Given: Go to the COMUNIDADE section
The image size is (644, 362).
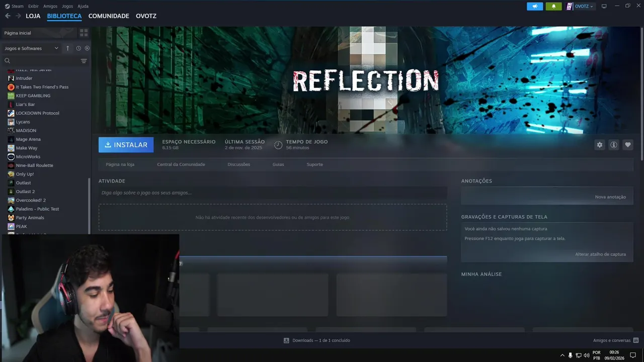Looking at the screenshot, I should (x=109, y=16).
